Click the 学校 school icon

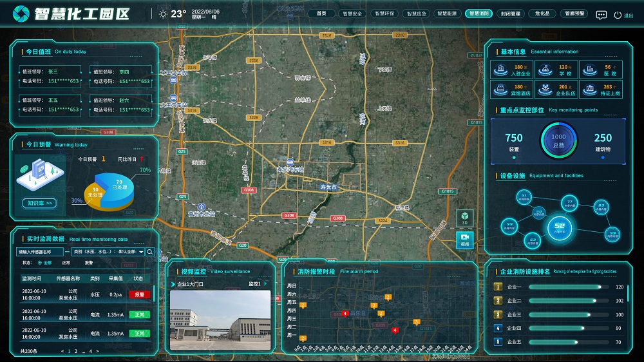point(546,69)
